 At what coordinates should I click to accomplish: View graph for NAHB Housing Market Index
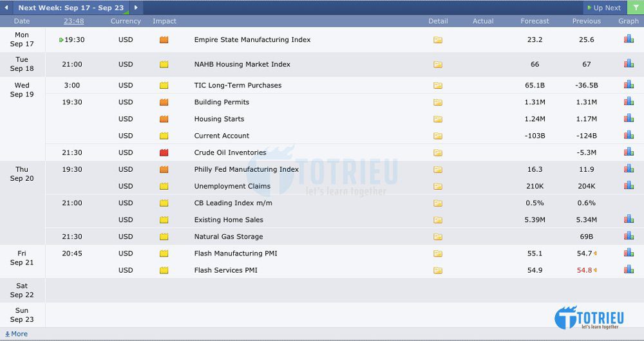pyautogui.click(x=629, y=64)
